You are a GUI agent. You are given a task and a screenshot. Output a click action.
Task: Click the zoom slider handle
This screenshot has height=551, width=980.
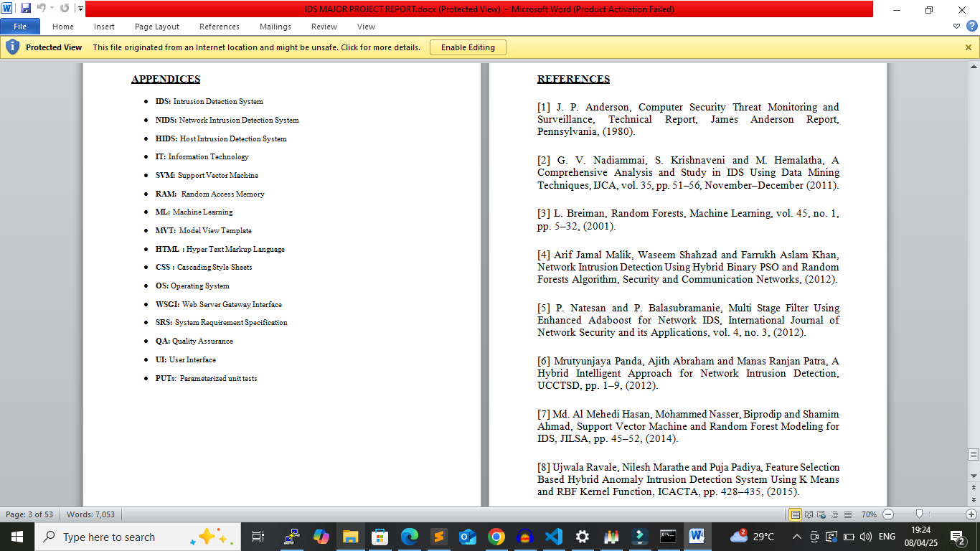click(920, 514)
